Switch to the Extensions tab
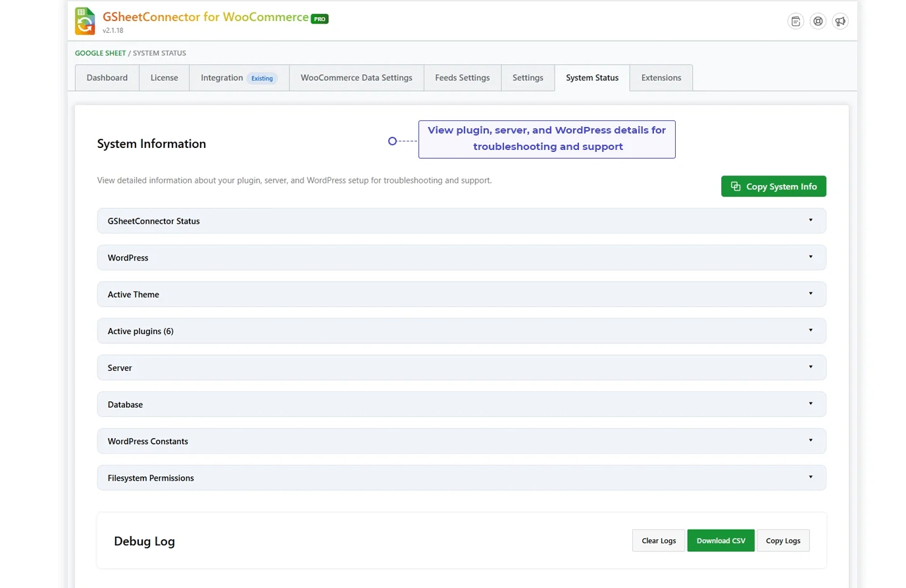The image size is (906, 588). pos(661,78)
